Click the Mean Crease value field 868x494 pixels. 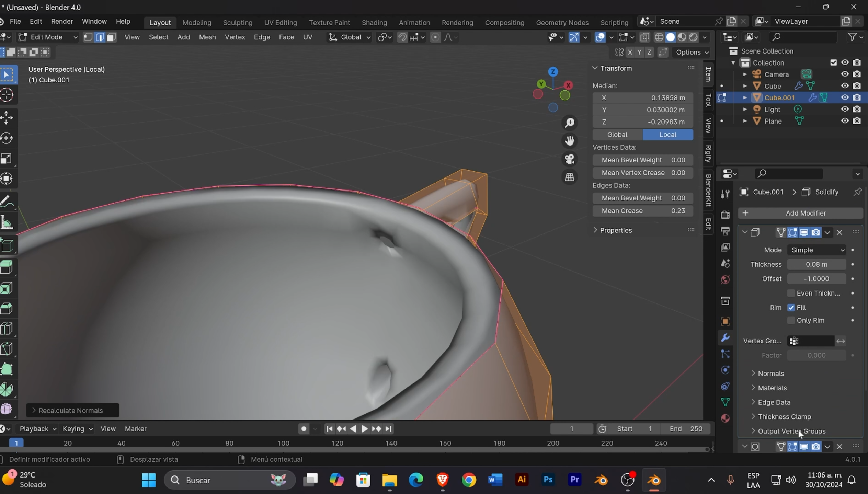[x=642, y=211]
